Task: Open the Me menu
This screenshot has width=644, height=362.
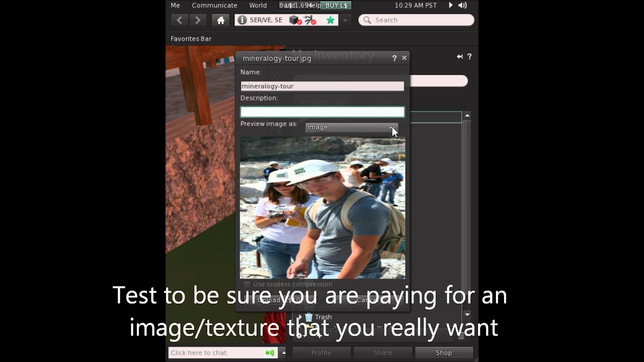Action: [x=175, y=6]
